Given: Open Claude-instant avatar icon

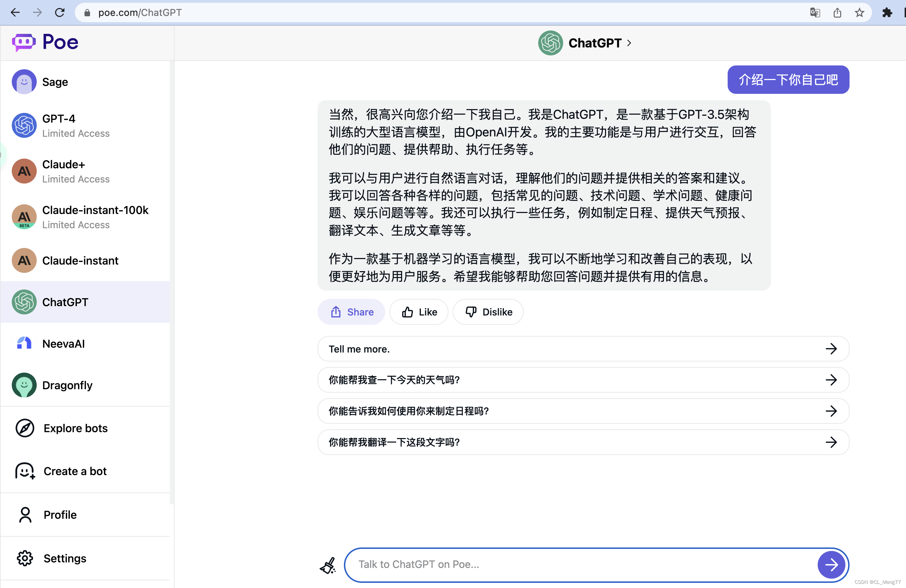Looking at the screenshot, I should [24, 260].
